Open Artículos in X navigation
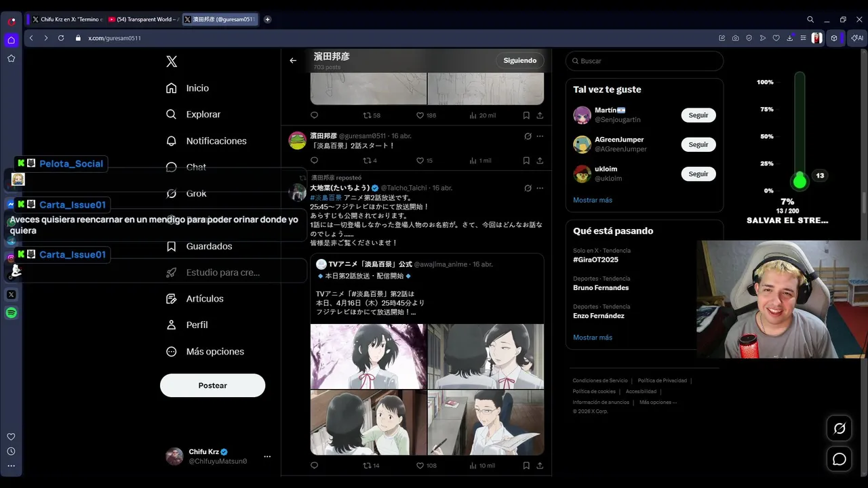868x488 pixels. click(195, 299)
